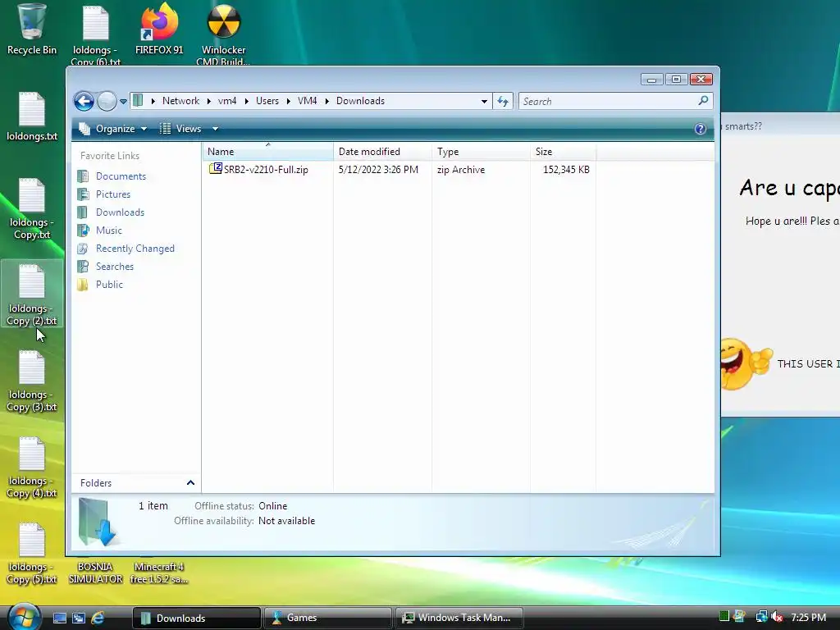Open the address bar history dropdown
Screen dimensions: 840x630
484,101
